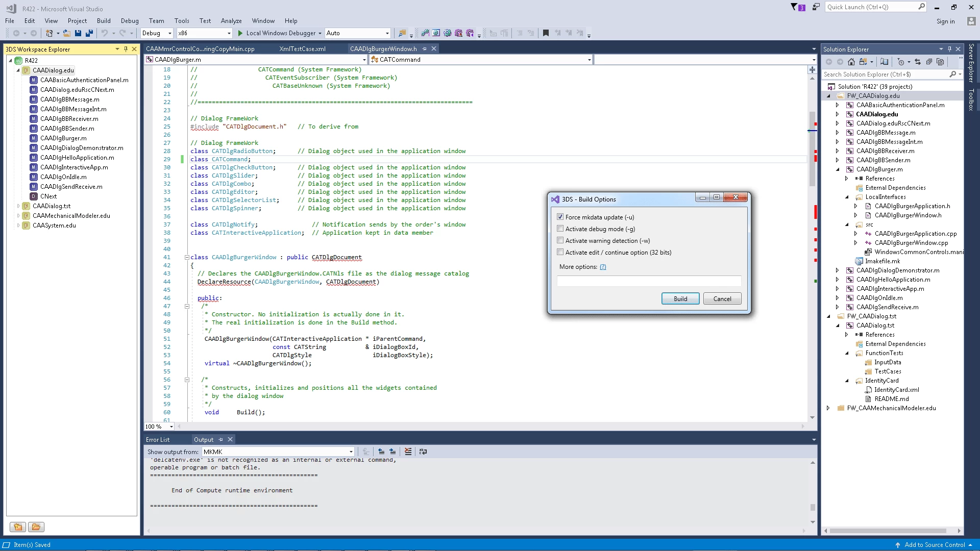Click Sync with Active Document icon
This screenshot has width=980, height=551.
pos(917,62)
